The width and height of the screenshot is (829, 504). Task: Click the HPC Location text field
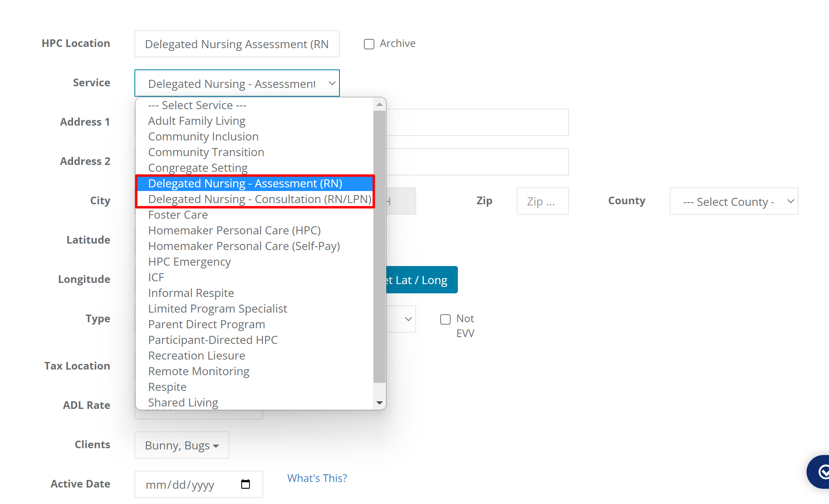point(237,44)
